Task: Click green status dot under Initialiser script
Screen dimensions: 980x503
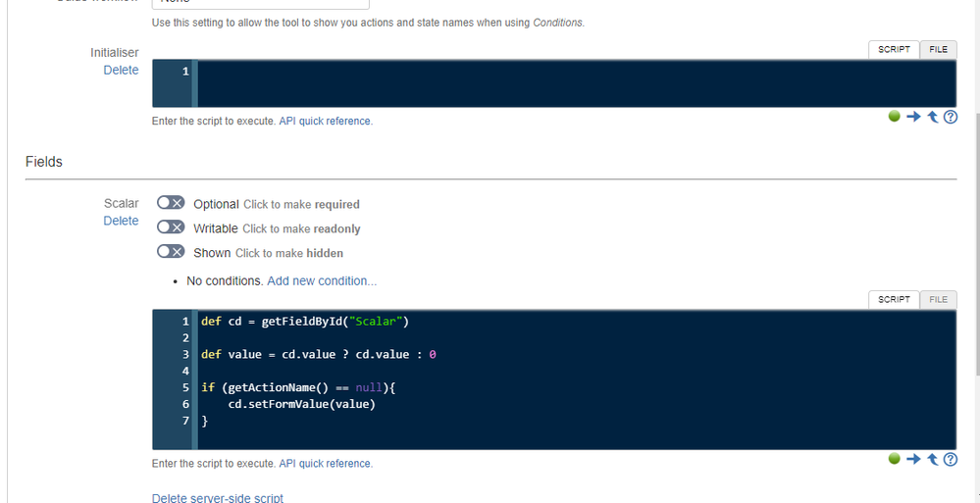Action: pyautogui.click(x=895, y=117)
